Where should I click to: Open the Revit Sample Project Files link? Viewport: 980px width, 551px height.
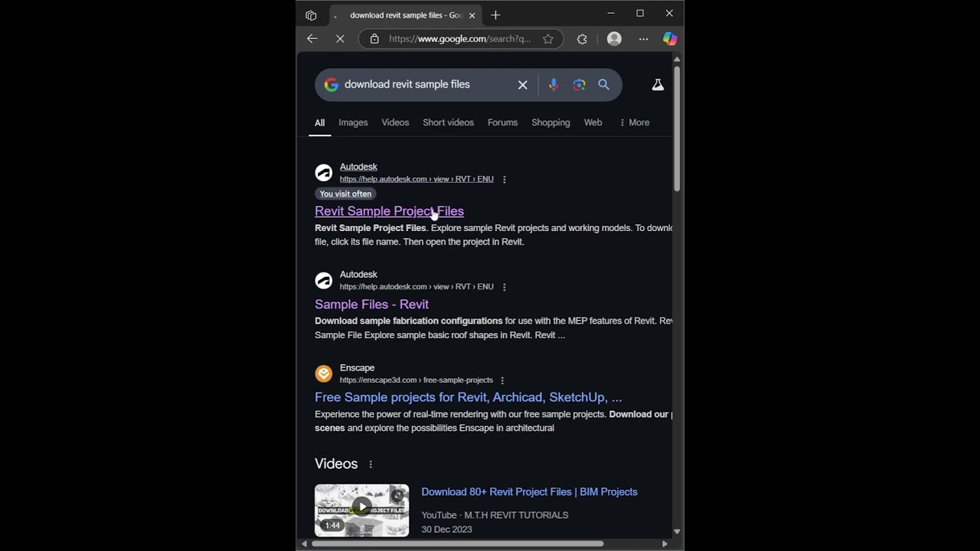point(389,211)
